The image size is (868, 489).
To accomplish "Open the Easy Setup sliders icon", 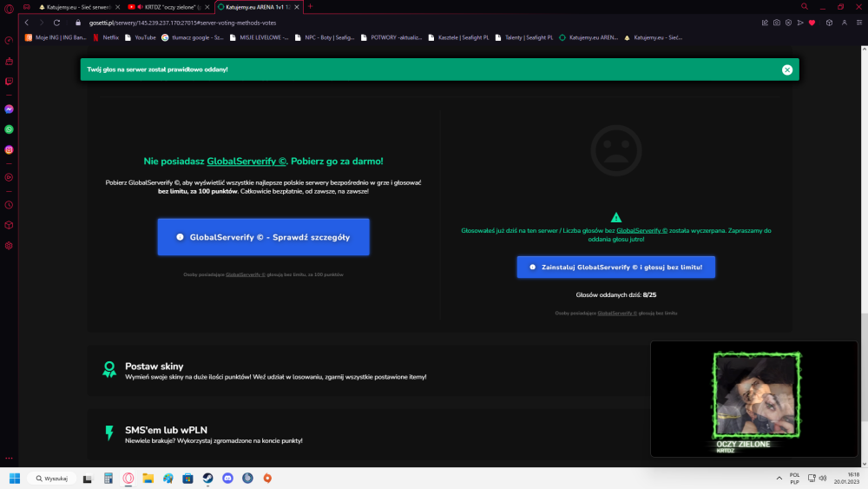I will tap(859, 23).
